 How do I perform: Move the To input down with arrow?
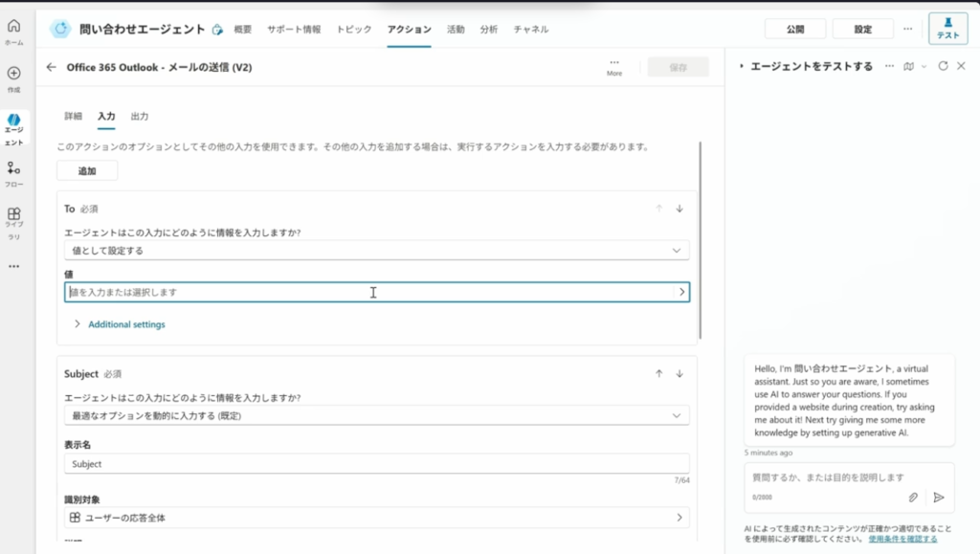click(679, 209)
